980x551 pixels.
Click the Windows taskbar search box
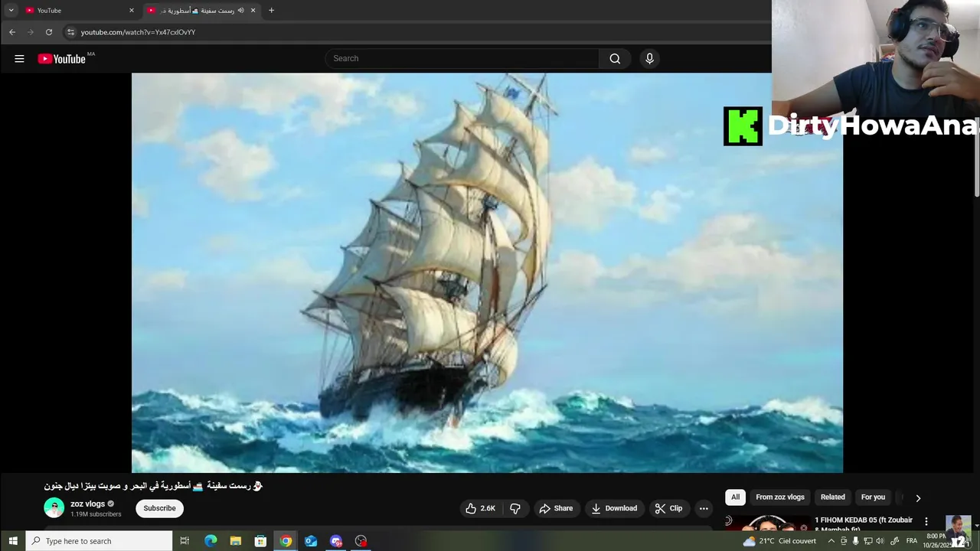coord(100,541)
